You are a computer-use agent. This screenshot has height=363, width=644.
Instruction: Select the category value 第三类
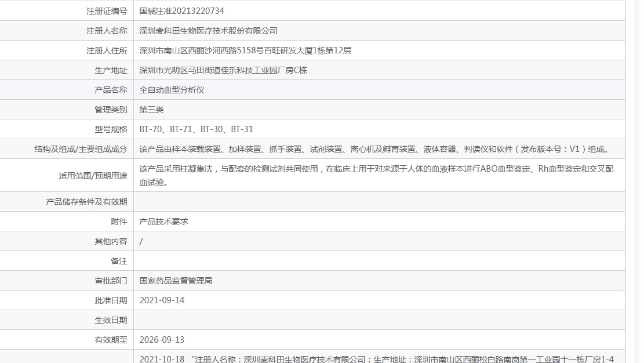click(151, 110)
